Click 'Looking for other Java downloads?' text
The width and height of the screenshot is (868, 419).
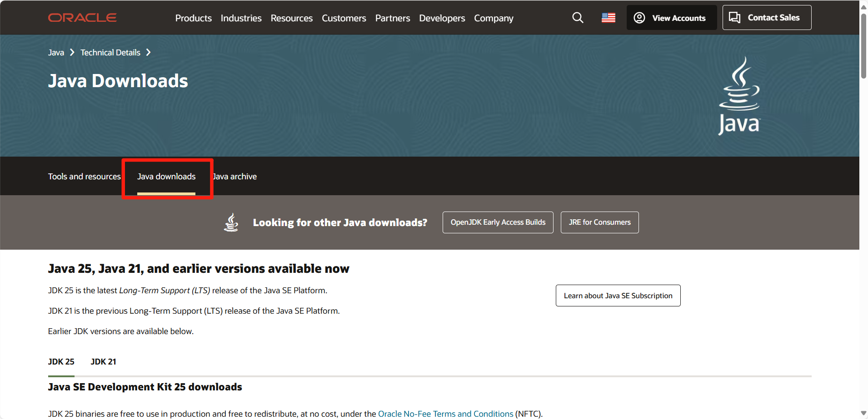pos(340,222)
